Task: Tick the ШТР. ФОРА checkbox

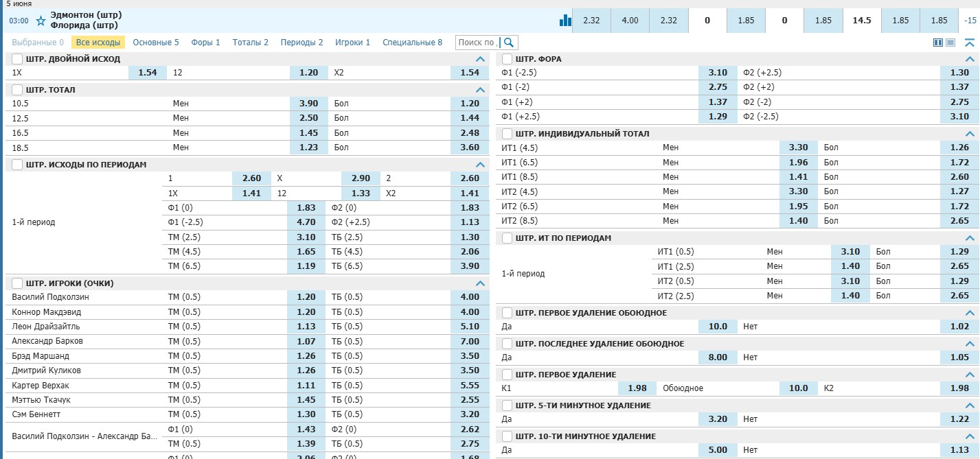Action: (x=508, y=59)
